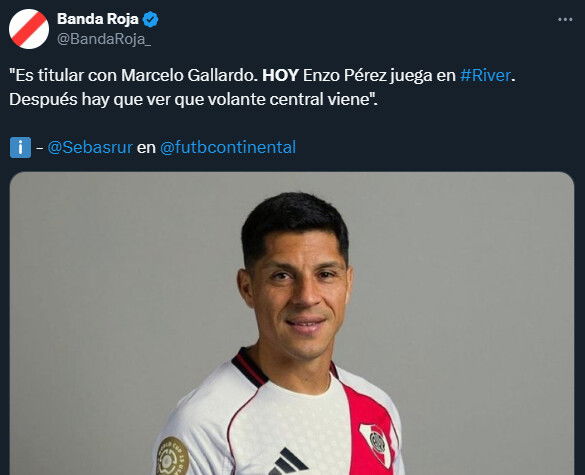
Task: Open the Banda Roja profile avatar
Action: point(29,29)
